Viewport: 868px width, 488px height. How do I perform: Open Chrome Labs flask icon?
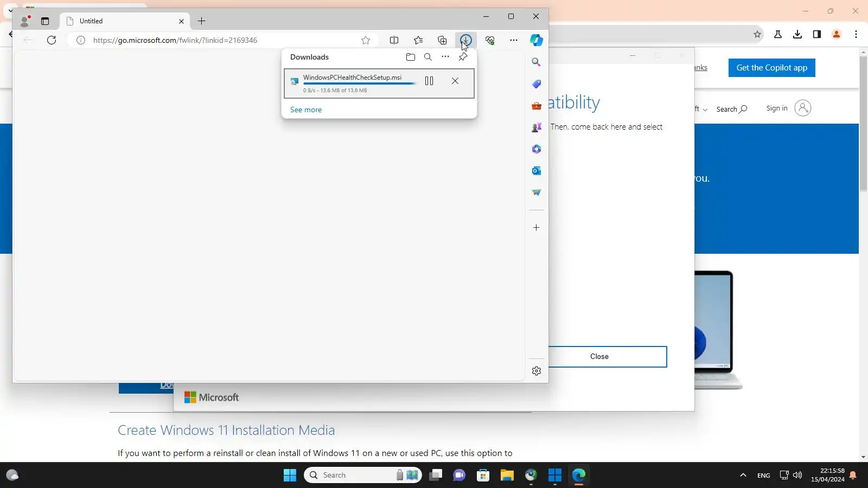click(x=778, y=34)
